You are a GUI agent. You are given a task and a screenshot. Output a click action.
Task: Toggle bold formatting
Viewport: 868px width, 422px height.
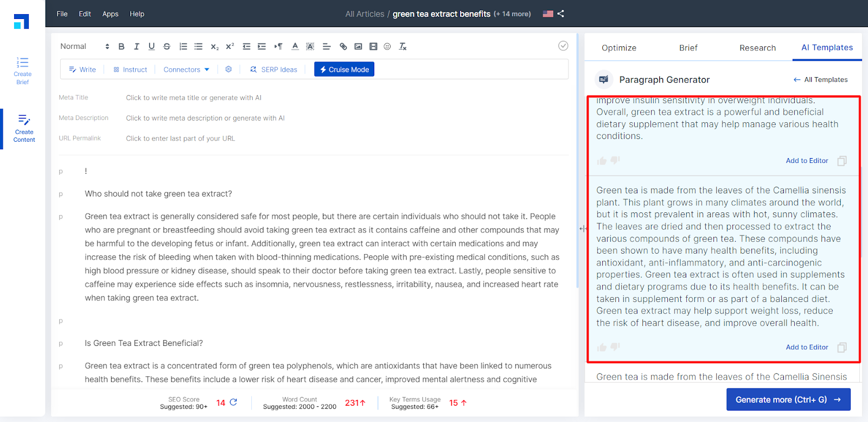tap(122, 47)
